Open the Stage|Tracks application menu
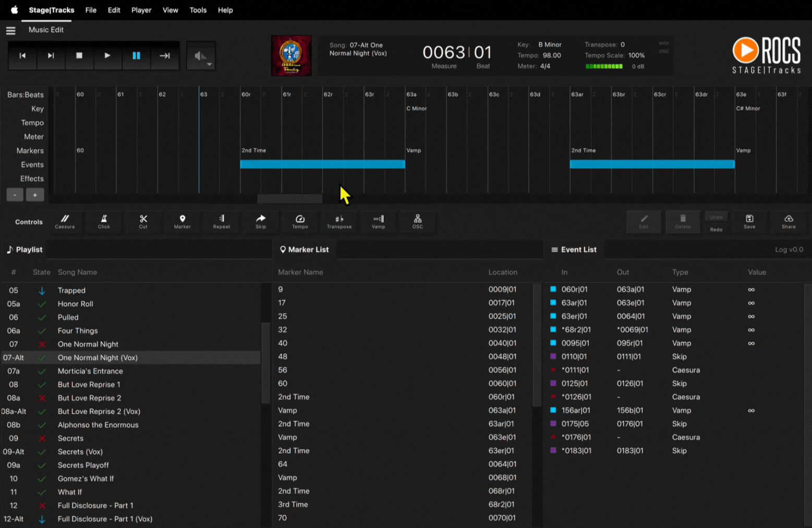The image size is (812, 528). click(52, 10)
